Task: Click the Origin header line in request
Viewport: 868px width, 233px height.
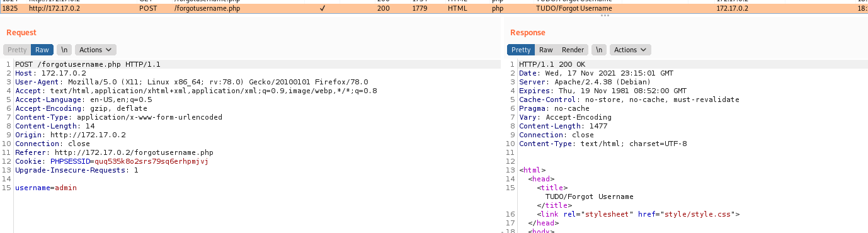Action: 71,135
